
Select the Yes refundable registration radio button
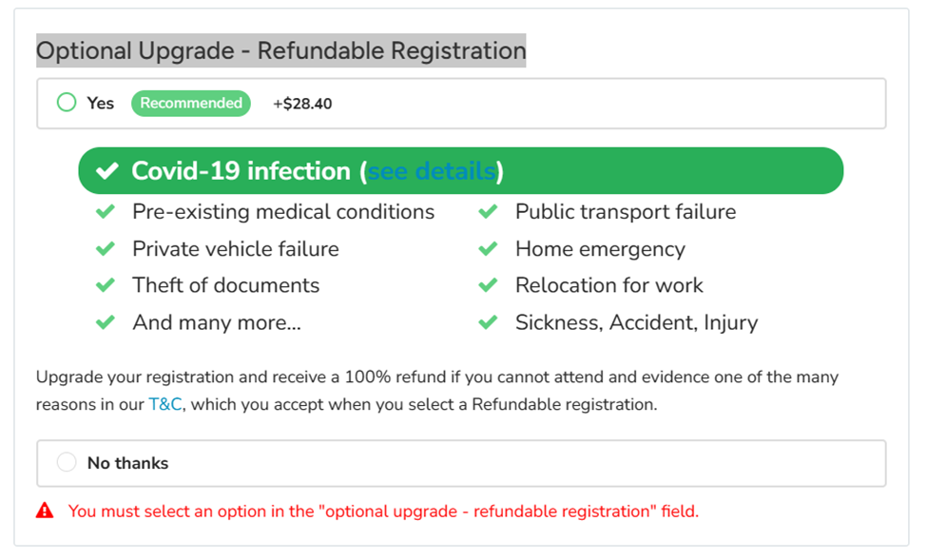[66, 103]
